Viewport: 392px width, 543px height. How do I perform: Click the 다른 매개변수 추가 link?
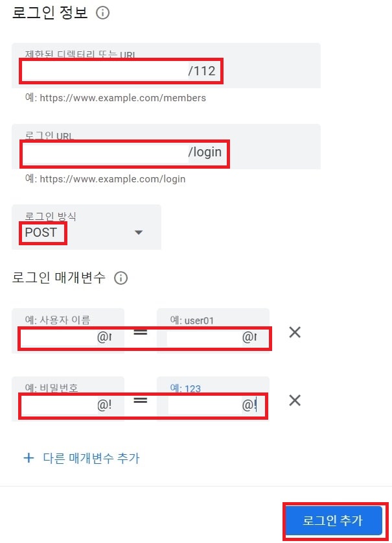(x=91, y=458)
